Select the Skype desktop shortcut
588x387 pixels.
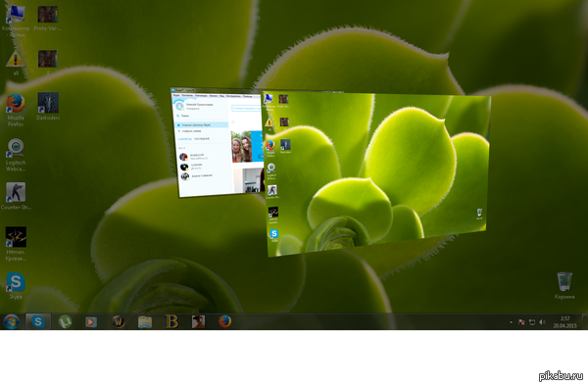coord(16,286)
